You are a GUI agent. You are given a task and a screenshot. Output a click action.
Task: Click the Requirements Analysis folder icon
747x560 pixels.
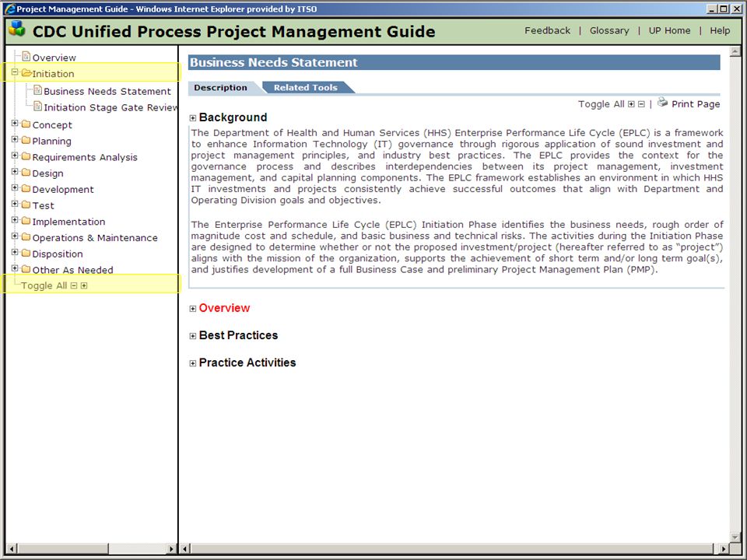pos(26,156)
